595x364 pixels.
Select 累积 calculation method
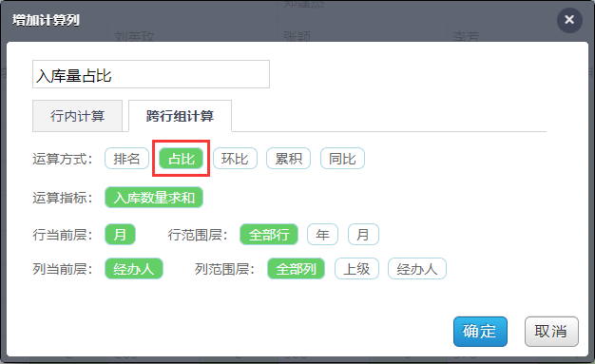click(288, 159)
